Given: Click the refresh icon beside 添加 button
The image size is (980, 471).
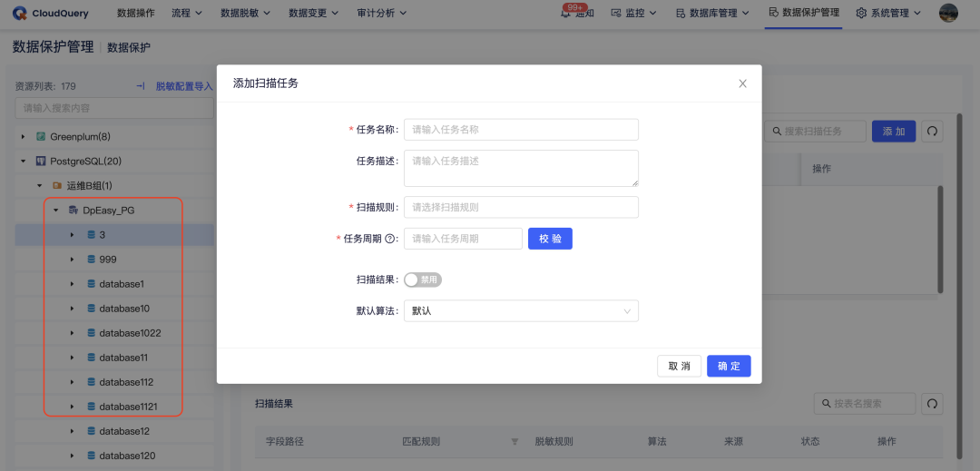Looking at the screenshot, I should pyautogui.click(x=932, y=132).
